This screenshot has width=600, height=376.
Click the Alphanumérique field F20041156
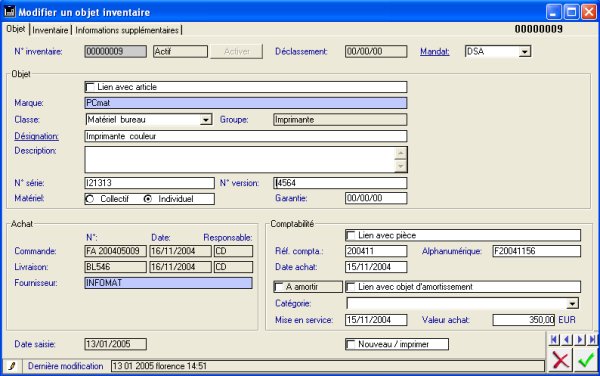coord(536,251)
